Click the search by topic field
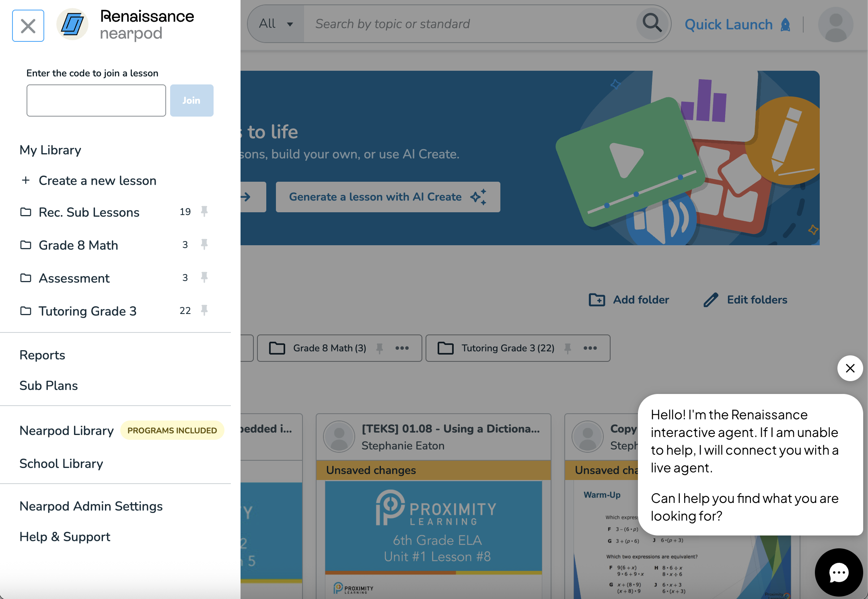Viewport: 868px width, 599px height. 469,24
